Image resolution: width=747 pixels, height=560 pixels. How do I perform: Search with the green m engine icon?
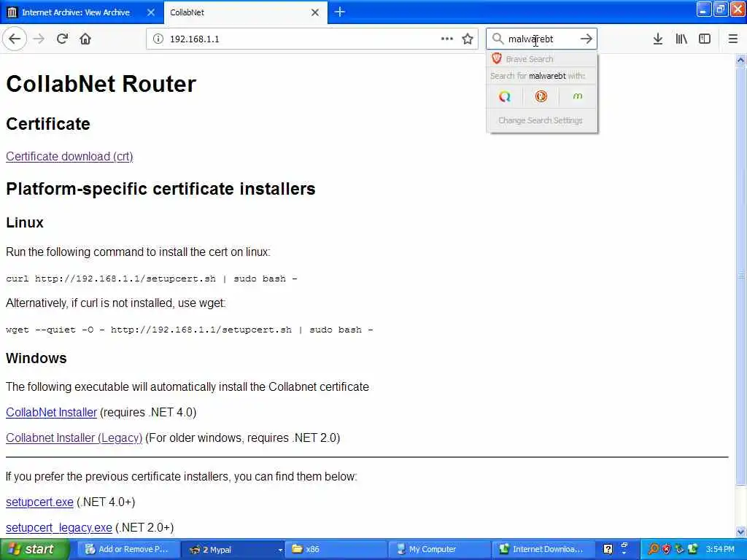click(578, 97)
